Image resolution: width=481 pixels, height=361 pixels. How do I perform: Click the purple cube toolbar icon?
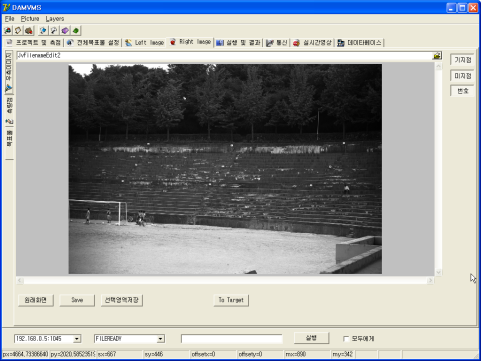(65, 31)
